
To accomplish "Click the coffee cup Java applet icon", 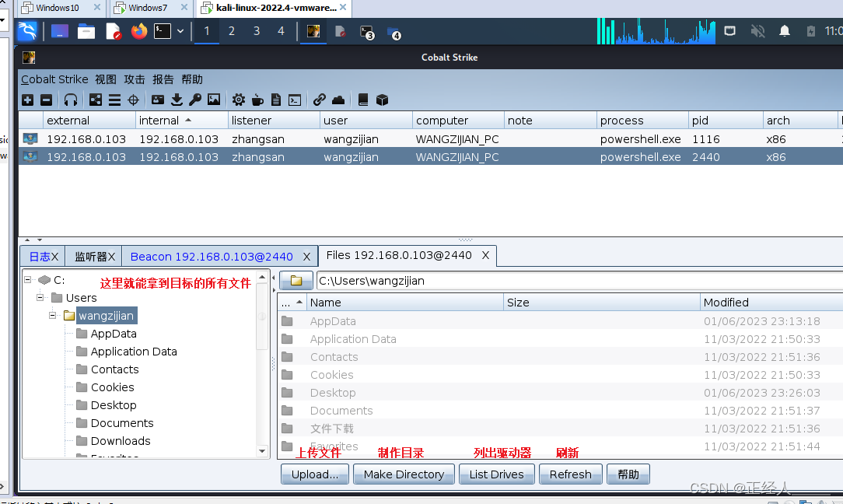I will point(257,100).
